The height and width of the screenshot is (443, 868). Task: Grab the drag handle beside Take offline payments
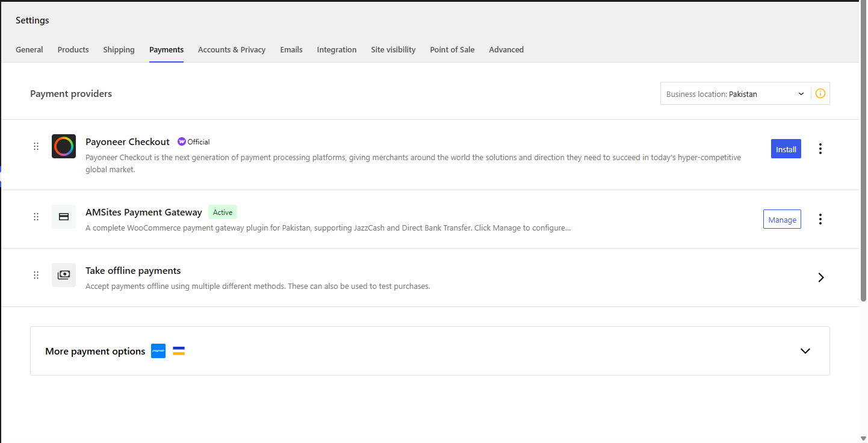pos(36,275)
